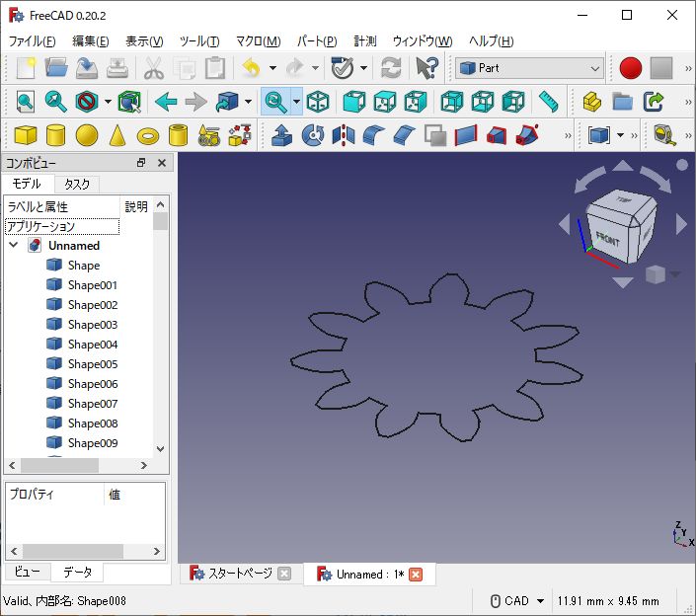
Task: Open the Part workbench selector dropdown
Action: [x=529, y=68]
